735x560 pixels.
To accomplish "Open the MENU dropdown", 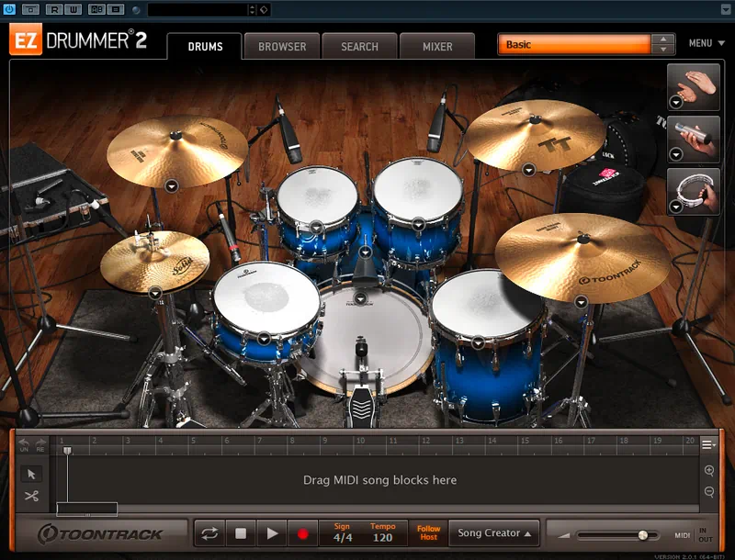I will point(707,43).
